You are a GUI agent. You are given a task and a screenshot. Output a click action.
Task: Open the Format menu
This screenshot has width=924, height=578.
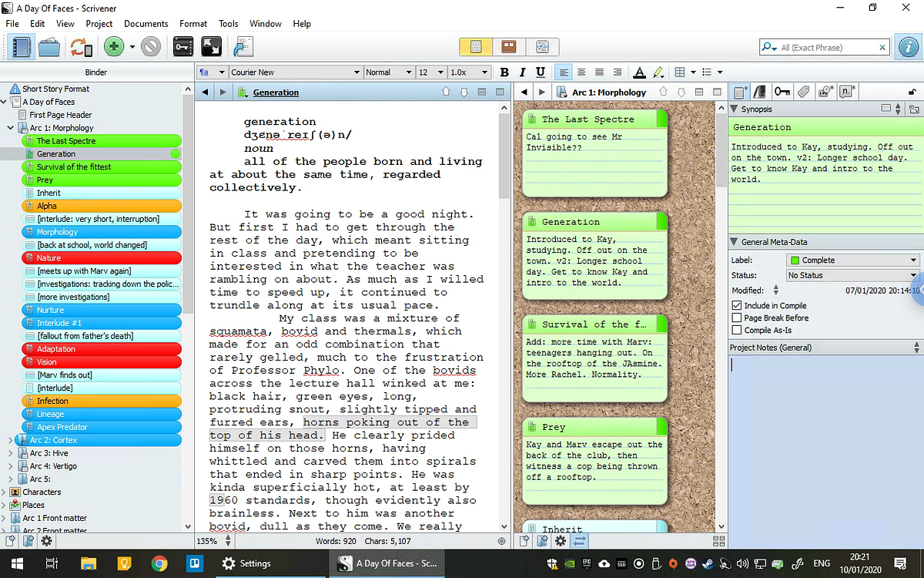tap(193, 24)
